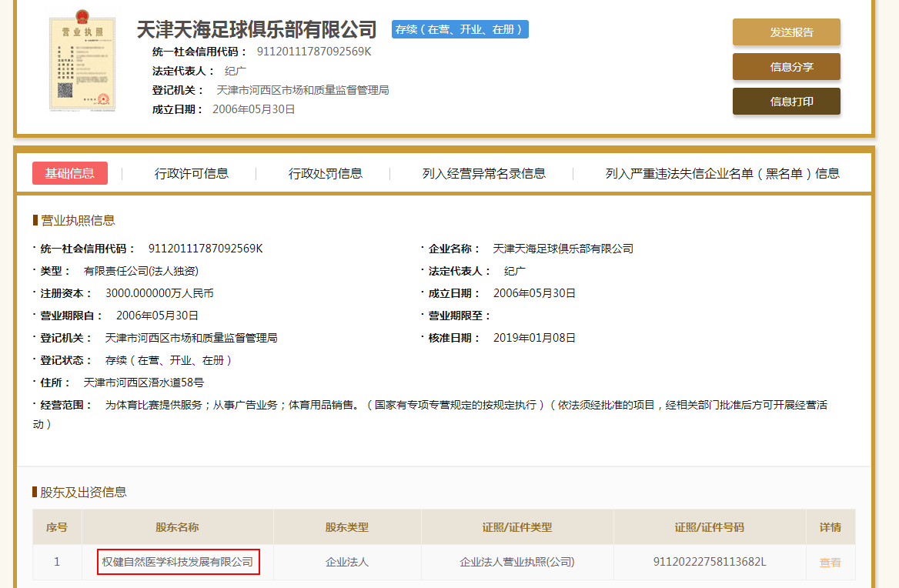Screen dimensions: 899x588
Task: Click 查看 to view shareholder details
Action: (x=830, y=562)
